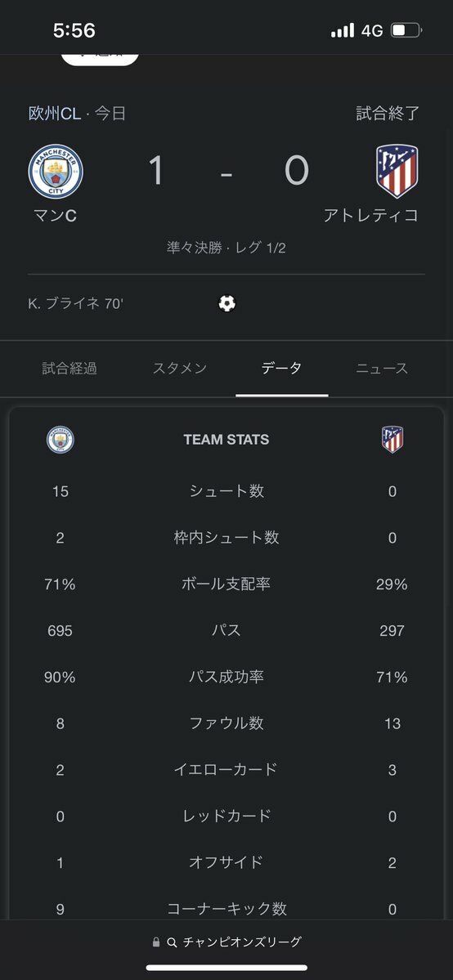
Task: Tap the lock icon in address bar
Action: click(x=156, y=942)
